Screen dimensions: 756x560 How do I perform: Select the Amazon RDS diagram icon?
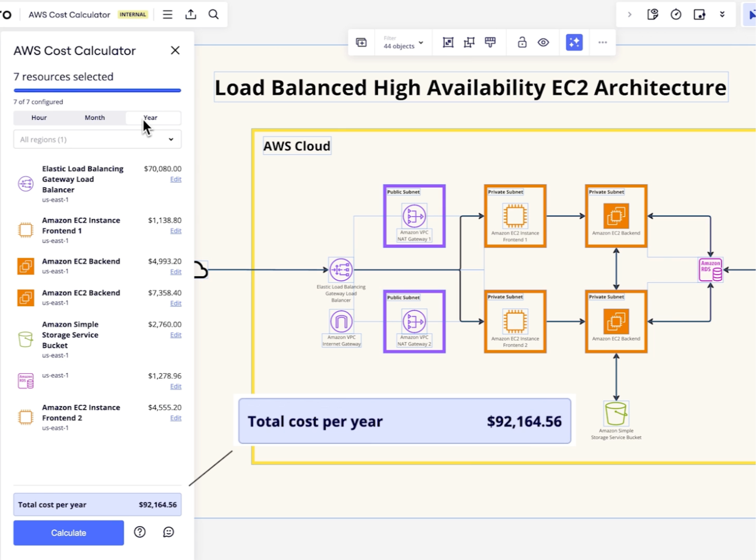point(710,270)
